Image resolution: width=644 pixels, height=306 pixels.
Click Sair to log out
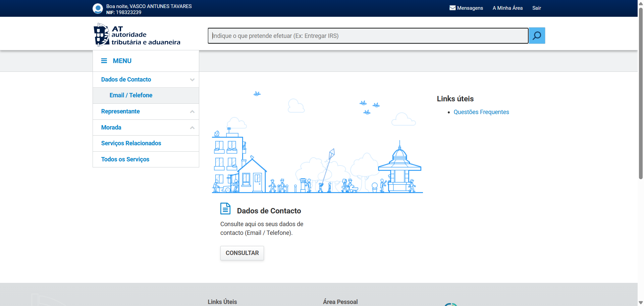coord(537,8)
